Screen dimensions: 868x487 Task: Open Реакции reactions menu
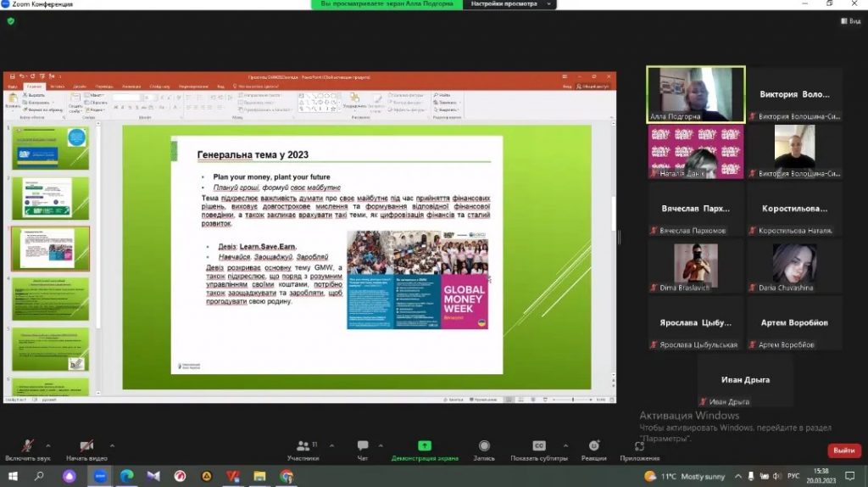(x=593, y=446)
